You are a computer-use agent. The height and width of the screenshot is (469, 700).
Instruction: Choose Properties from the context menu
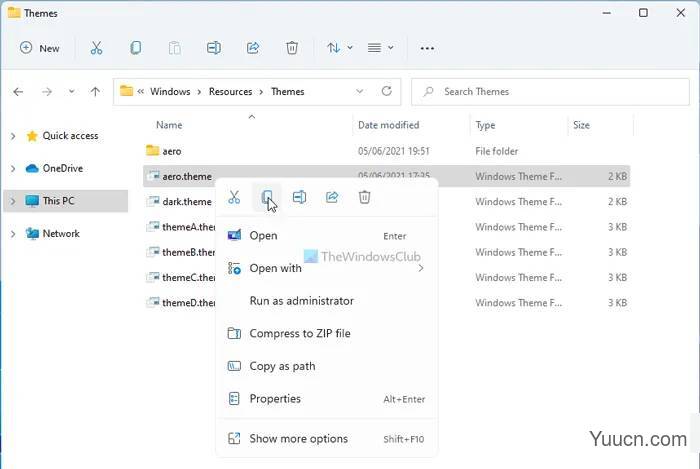(x=326, y=398)
